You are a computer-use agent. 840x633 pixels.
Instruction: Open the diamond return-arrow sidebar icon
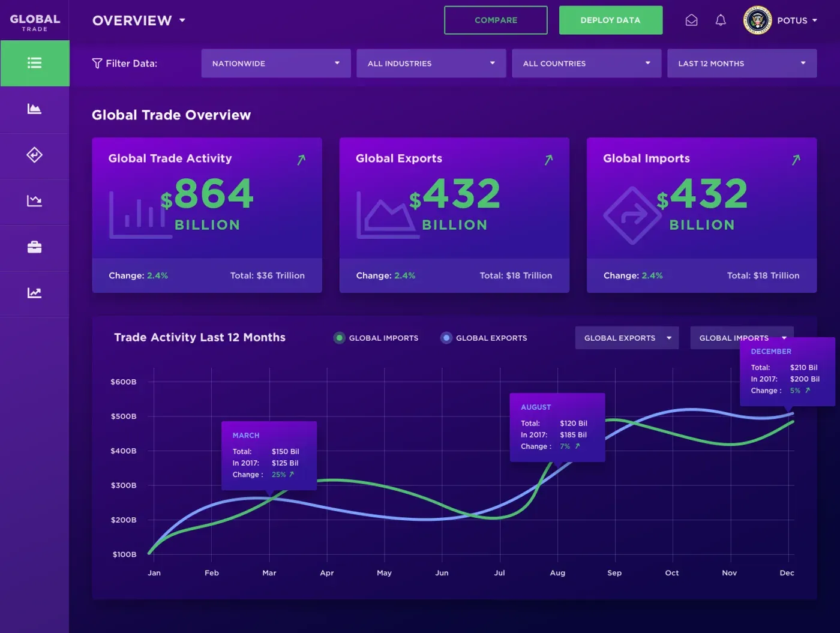tap(35, 155)
